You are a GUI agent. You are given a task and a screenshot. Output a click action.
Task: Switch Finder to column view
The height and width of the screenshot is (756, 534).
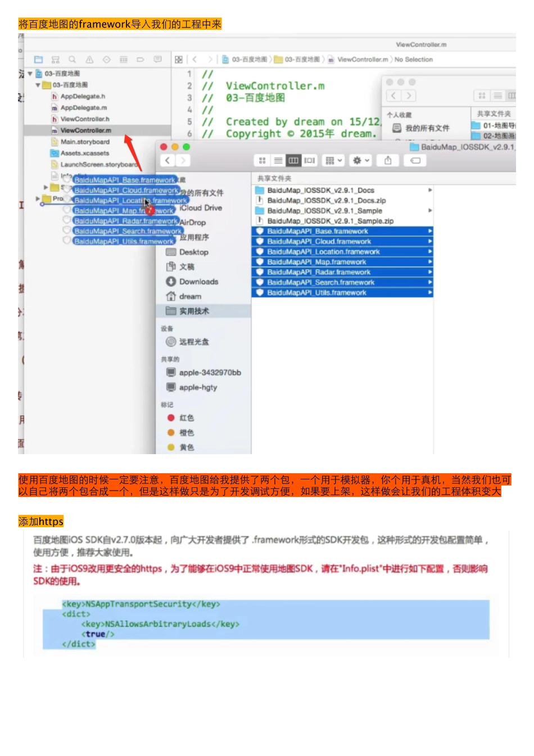click(293, 160)
